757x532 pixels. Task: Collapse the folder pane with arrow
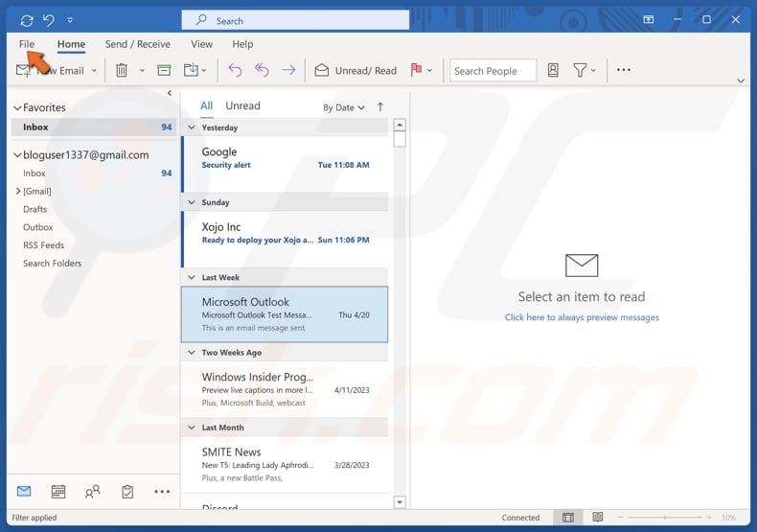tap(170, 93)
